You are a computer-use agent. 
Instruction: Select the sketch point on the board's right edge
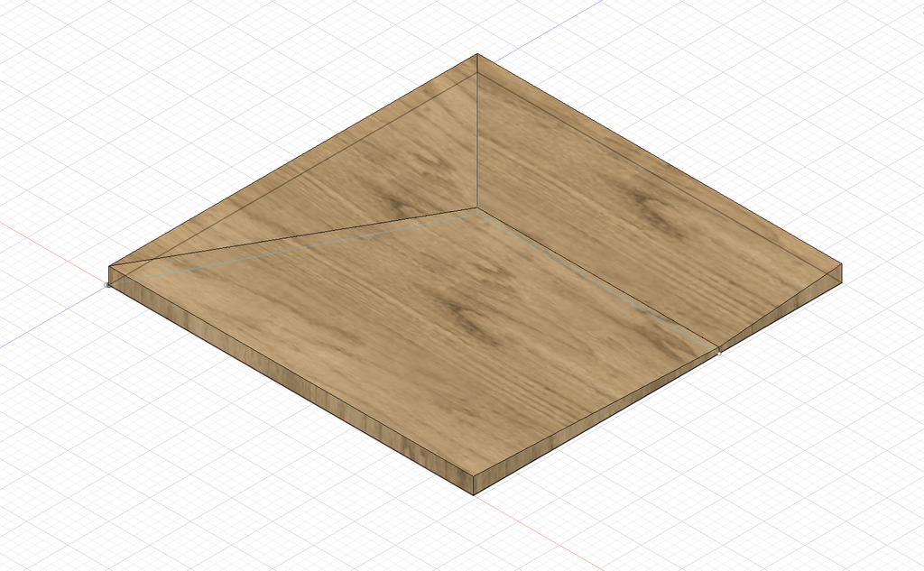click(x=719, y=353)
